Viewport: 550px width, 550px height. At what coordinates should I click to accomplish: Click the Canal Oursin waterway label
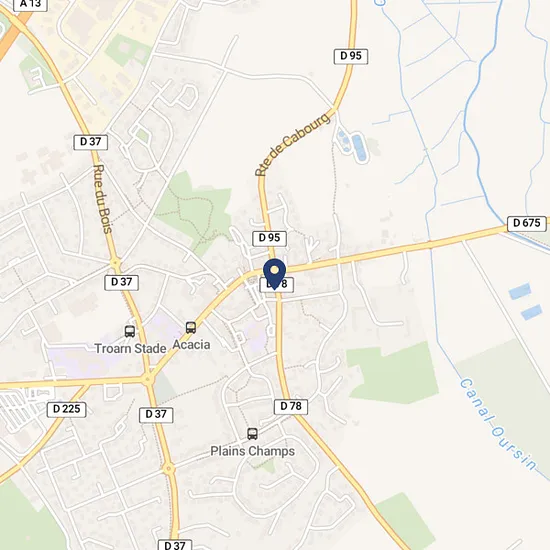pyautogui.click(x=497, y=424)
